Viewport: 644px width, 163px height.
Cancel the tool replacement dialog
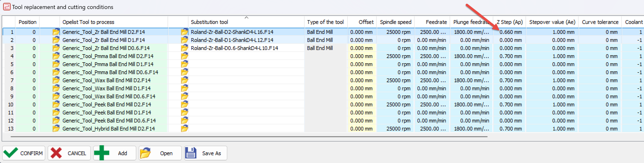(69, 153)
